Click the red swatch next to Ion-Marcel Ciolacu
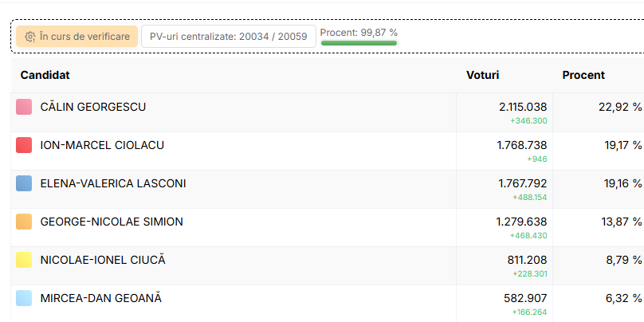 coord(24,145)
